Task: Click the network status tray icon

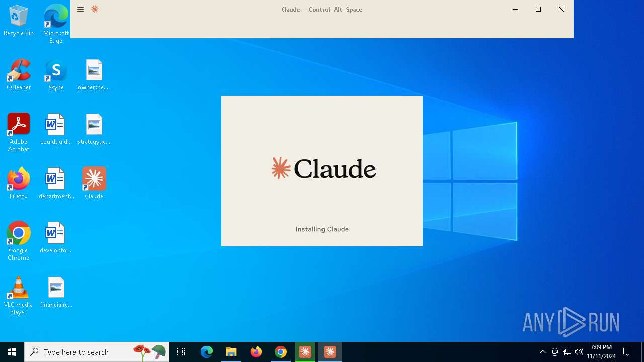Action: pos(567,352)
